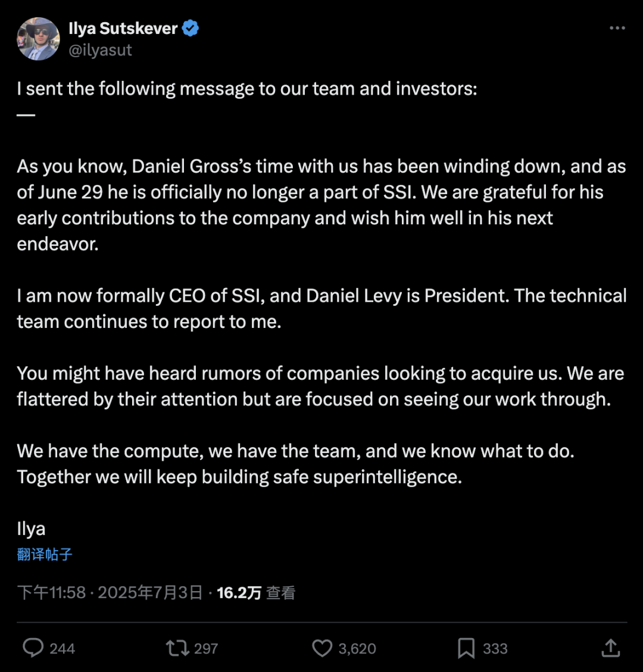Open the @ilyasut handle link
The image size is (643, 672).
point(100,50)
